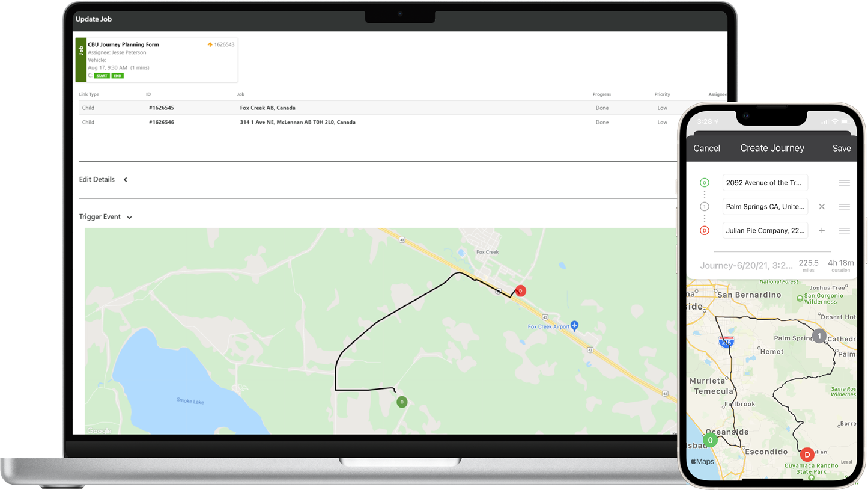Screen dimensions: 868x490
Task: Open child job #1626546
Action: click(x=161, y=122)
